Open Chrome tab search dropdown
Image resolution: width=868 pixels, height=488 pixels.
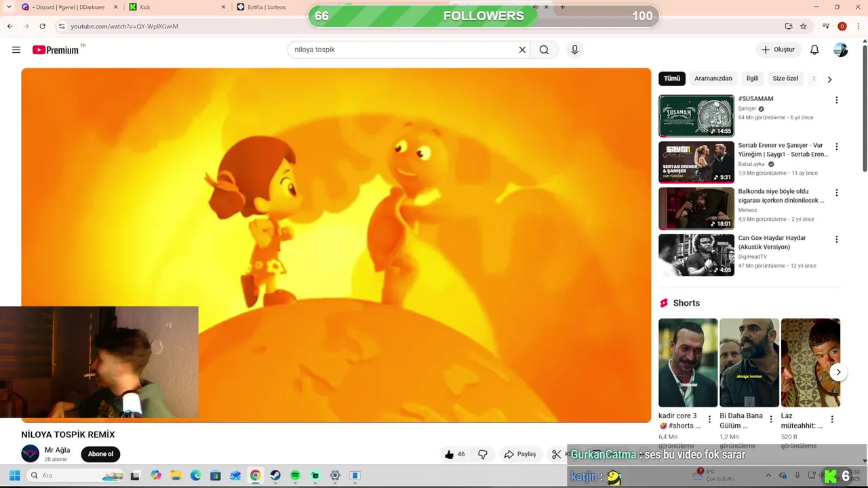click(x=8, y=7)
